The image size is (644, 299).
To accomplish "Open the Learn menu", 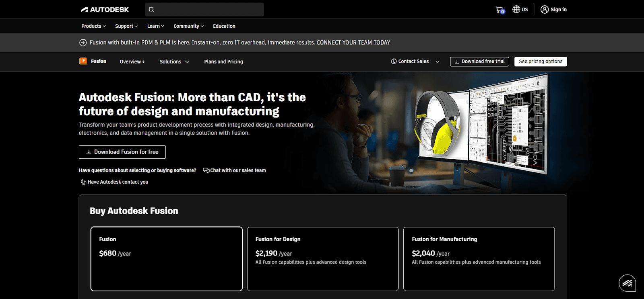I will 155,26.
